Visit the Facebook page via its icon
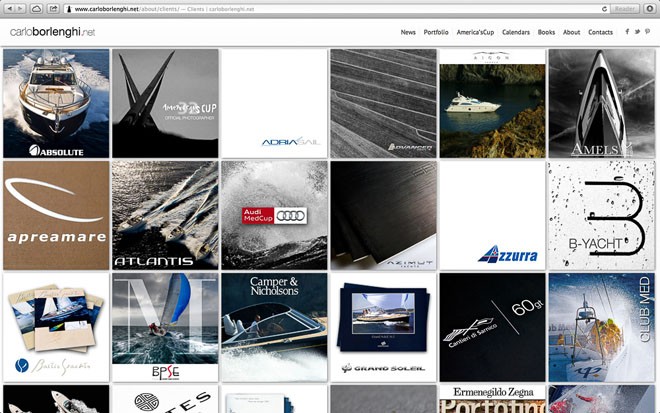Viewport: 660px width, 413px height. pos(627,32)
